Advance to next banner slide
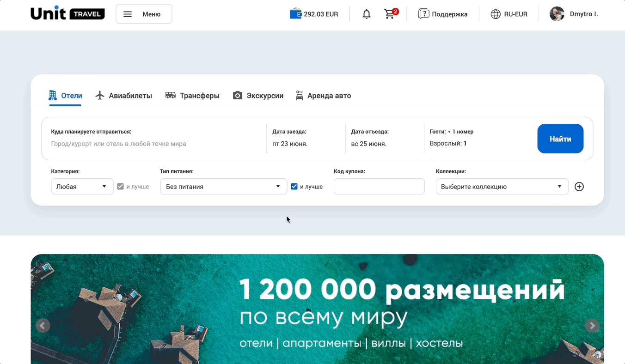The height and width of the screenshot is (364, 625). click(592, 326)
